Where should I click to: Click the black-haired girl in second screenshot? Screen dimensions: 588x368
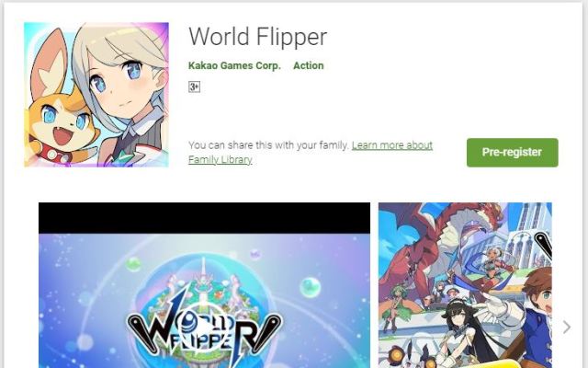coord(459,330)
